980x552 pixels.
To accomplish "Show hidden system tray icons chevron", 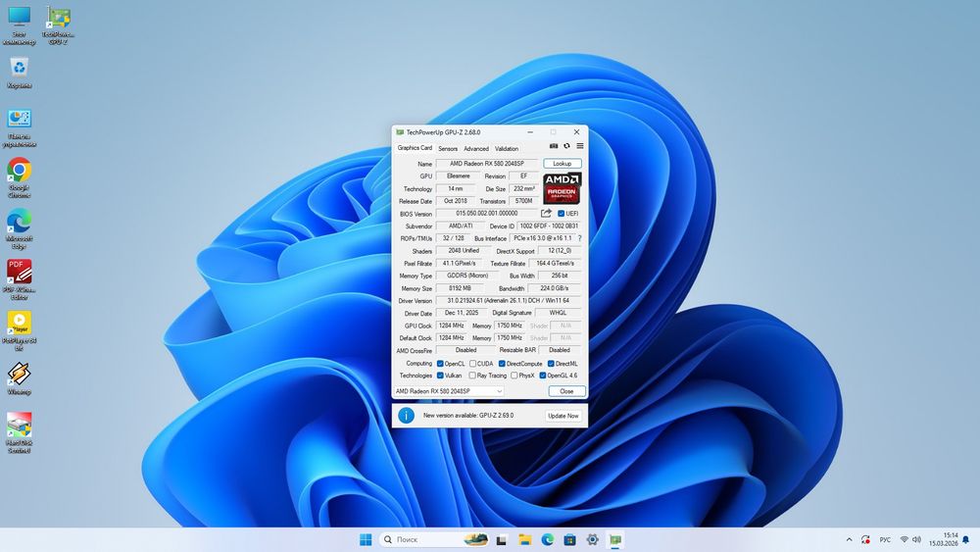I will coord(849,540).
